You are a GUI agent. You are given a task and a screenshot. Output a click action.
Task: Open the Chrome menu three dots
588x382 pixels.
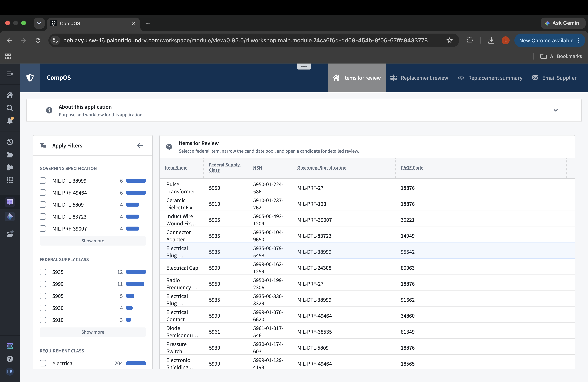tap(579, 41)
